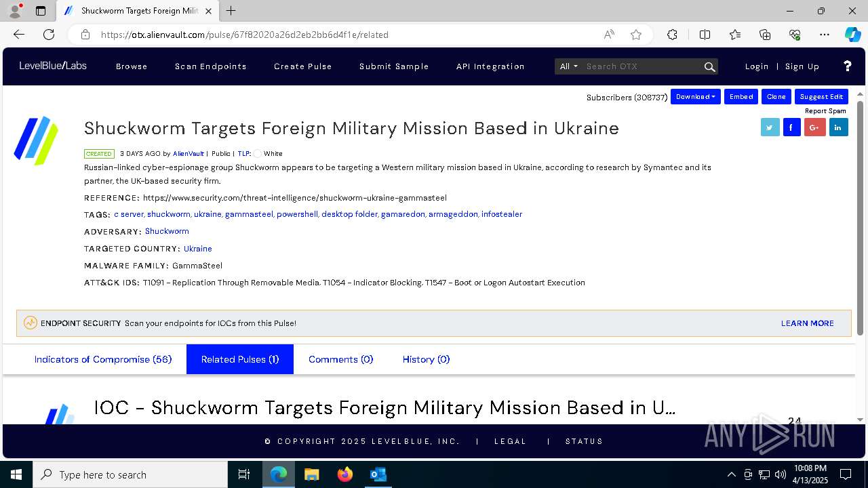This screenshot has width=868, height=488.
Task: Click the Login link
Action: click(x=757, y=66)
